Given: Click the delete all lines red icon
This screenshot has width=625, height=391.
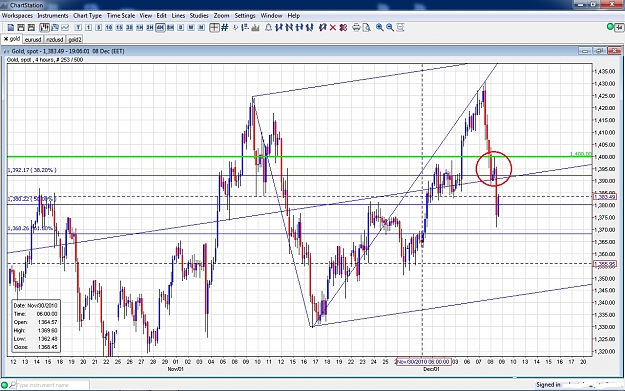Looking at the screenshot, I should 343,28.
